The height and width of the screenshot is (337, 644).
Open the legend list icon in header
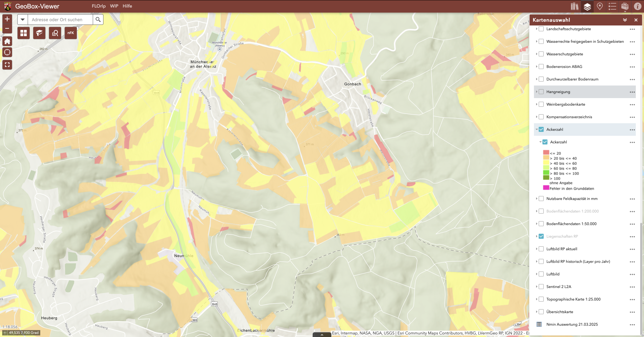click(612, 6)
